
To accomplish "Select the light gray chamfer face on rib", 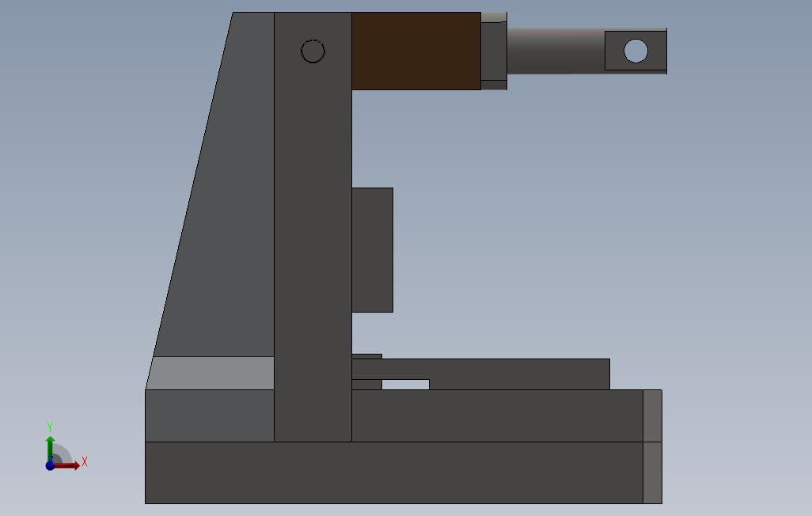I will click(211, 373).
